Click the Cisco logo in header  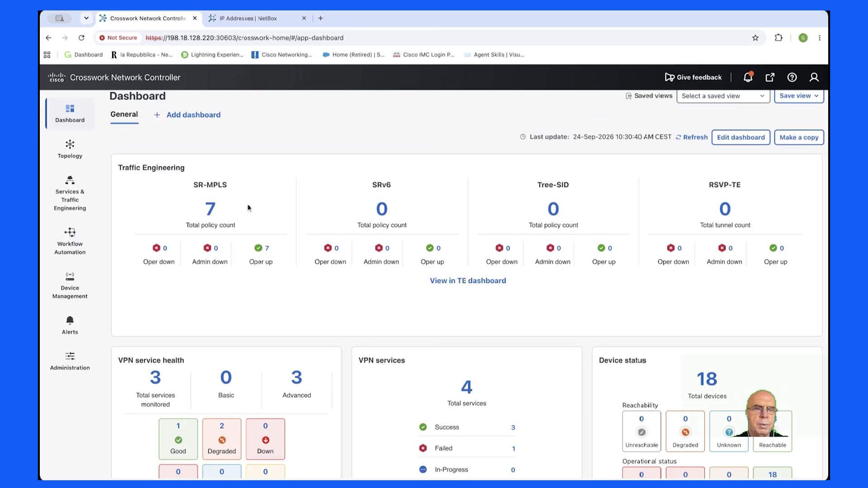tap(57, 77)
